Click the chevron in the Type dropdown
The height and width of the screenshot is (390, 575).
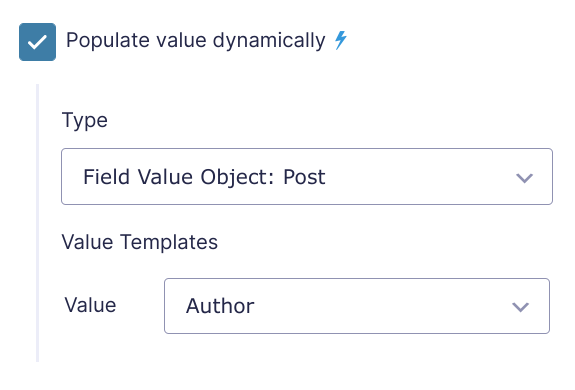524,178
